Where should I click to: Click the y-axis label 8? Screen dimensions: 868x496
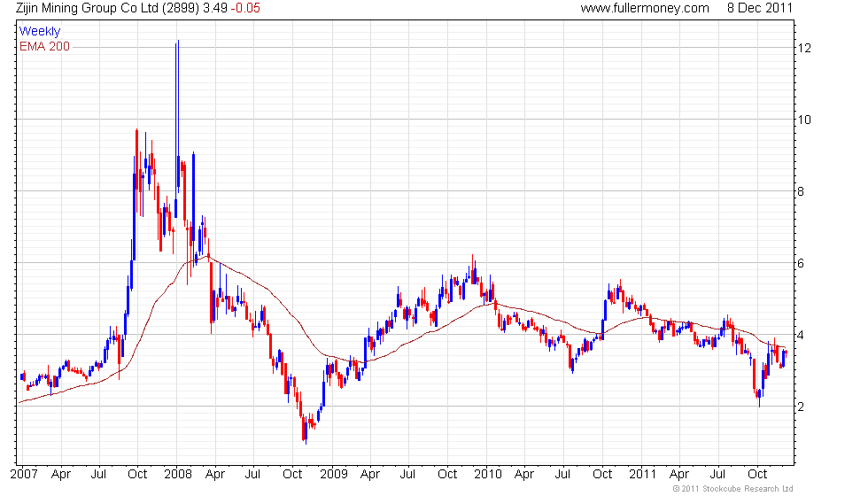point(801,191)
